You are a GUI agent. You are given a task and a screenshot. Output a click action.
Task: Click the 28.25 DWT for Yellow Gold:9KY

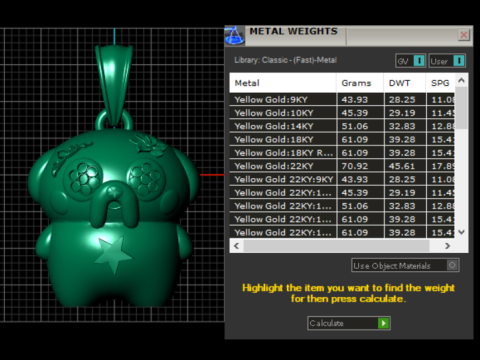[402, 99]
